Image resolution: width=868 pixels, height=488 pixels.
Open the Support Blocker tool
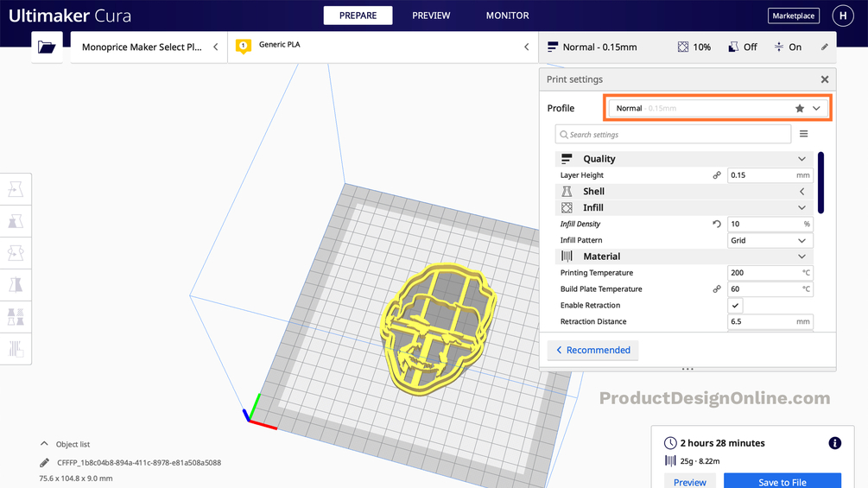(16, 349)
